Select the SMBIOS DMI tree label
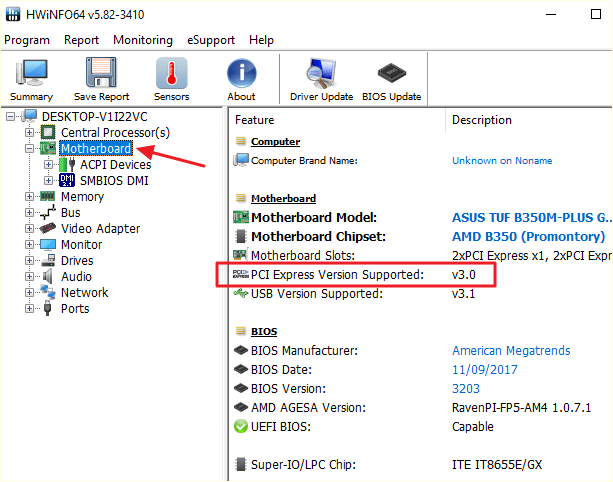 (x=114, y=181)
